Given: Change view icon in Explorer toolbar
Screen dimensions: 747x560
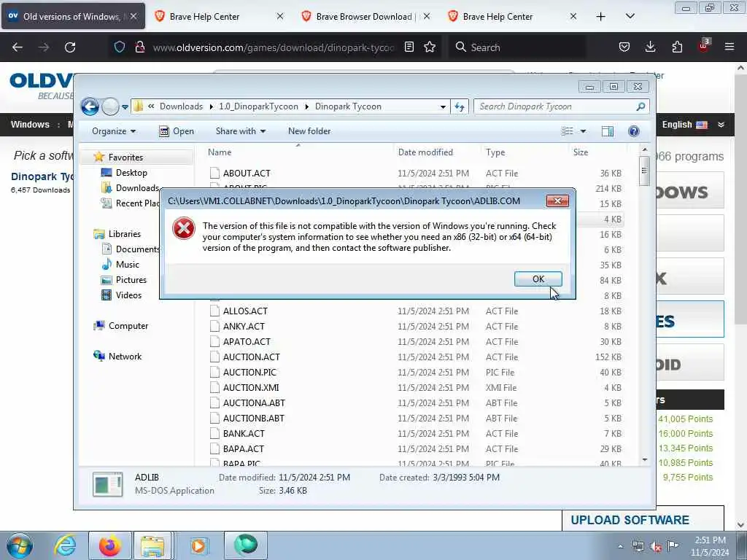Looking at the screenshot, I should (567, 131).
